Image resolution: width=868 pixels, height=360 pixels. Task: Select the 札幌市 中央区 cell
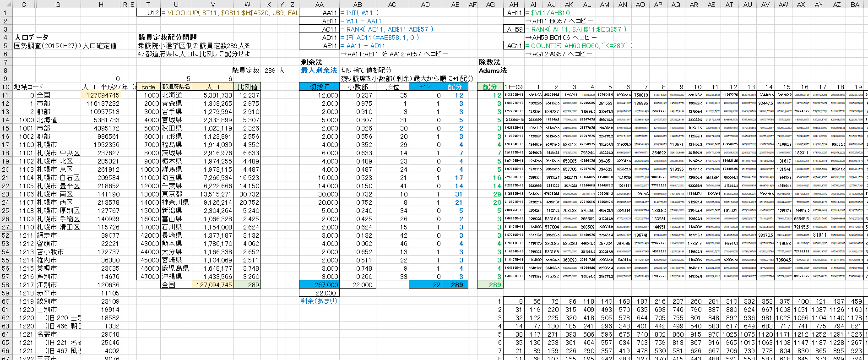(x=58, y=153)
